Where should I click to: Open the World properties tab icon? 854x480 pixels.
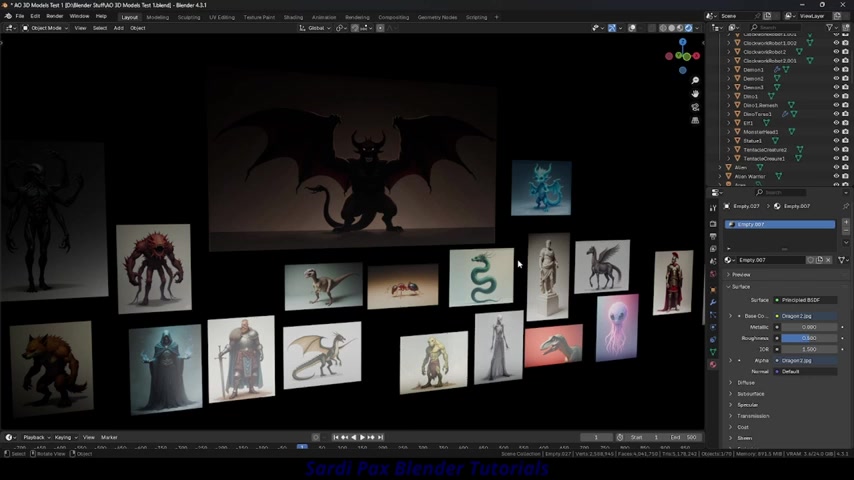tap(713, 274)
